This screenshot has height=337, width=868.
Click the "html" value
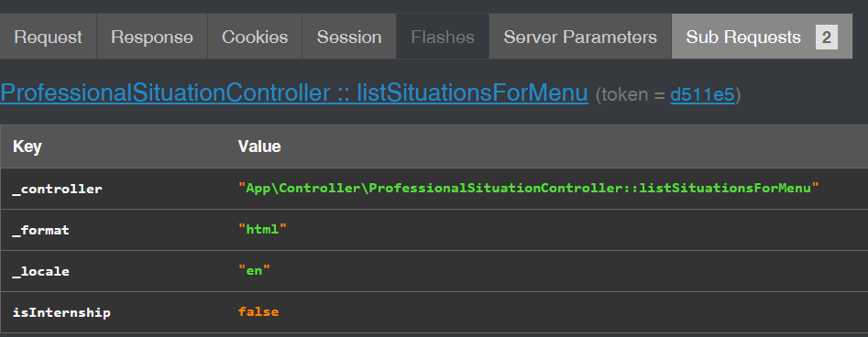[262, 229]
